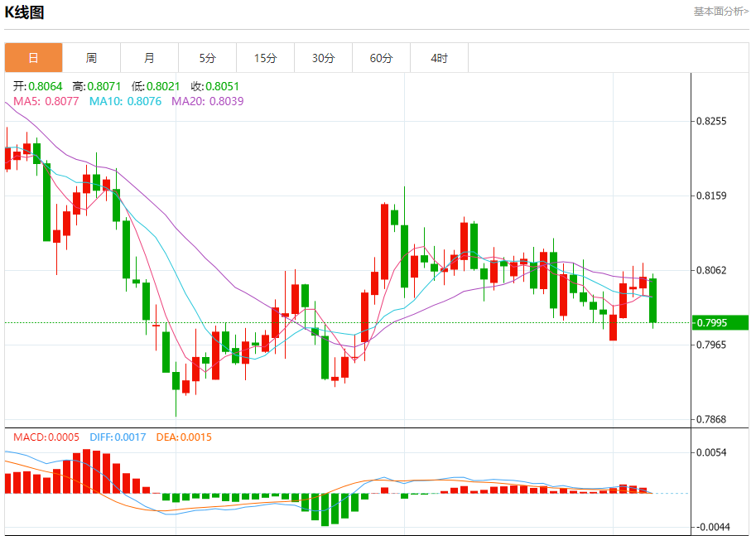Click the green 0.7995 current price tag

coord(720,323)
